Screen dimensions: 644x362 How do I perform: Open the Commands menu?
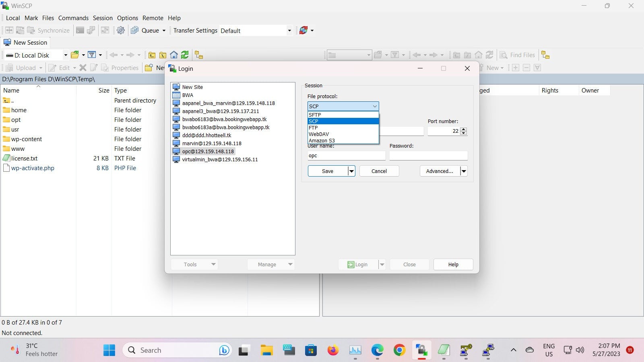73,18
